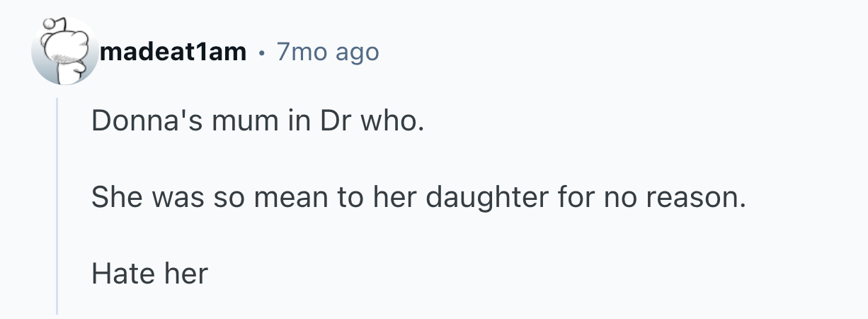Click the "Donna's mum in Dr who." line
Viewport: 868px width, 319px height.
pos(257,123)
